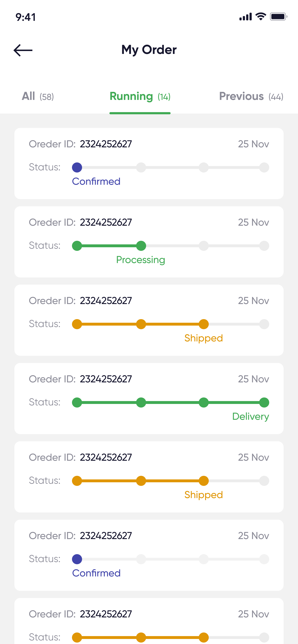Tap the cellular signal bars icon
The width and height of the screenshot is (298, 644).
coord(245,17)
